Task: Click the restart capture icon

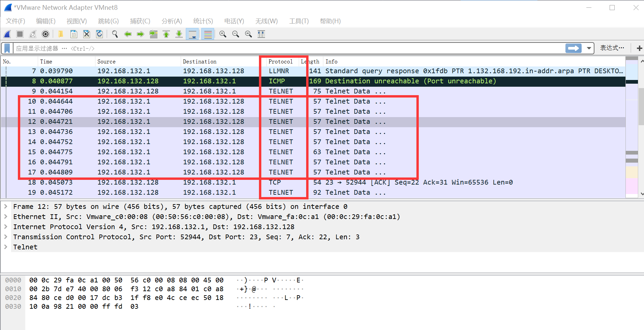Action: pyautogui.click(x=32, y=34)
